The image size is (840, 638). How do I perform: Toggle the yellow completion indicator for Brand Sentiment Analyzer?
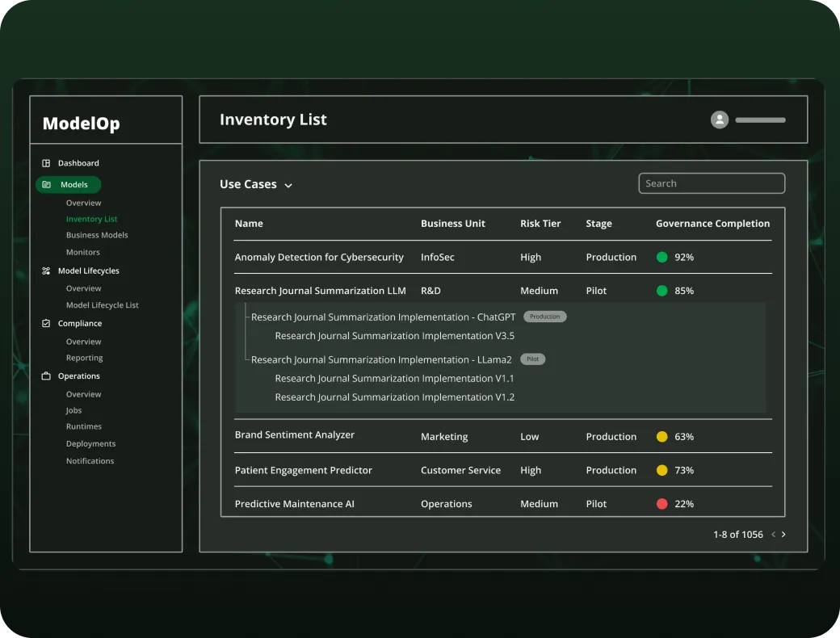[664, 436]
